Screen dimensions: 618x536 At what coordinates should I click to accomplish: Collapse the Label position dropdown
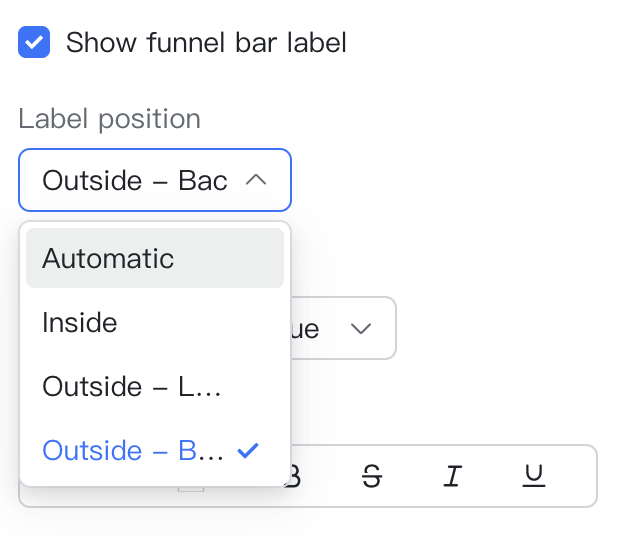tap(155, 180)
